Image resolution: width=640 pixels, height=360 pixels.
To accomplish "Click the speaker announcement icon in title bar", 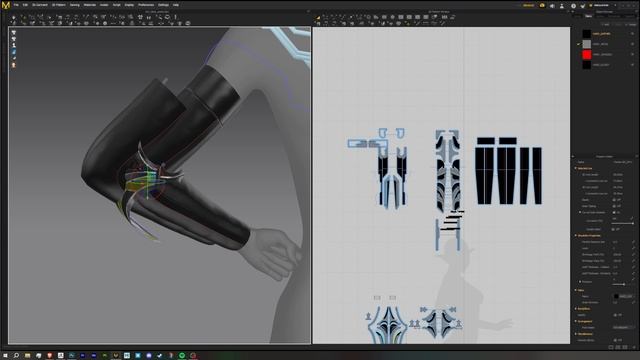I will click(x=552, y=6).
